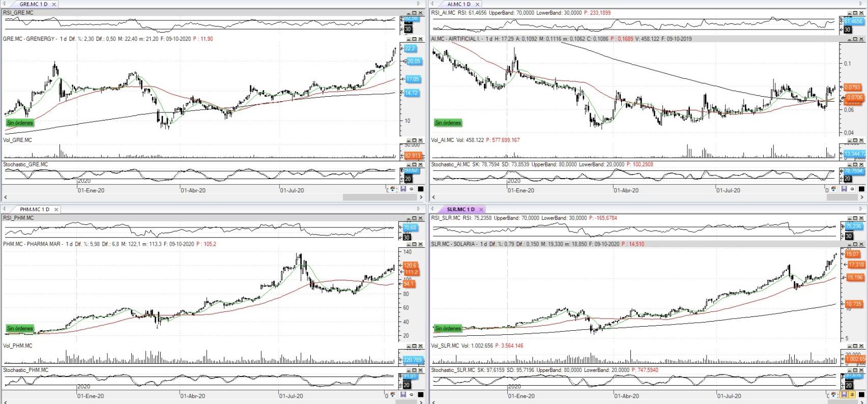Click the black color swatch under the SLR.MC chart

(x=861, y=395)
